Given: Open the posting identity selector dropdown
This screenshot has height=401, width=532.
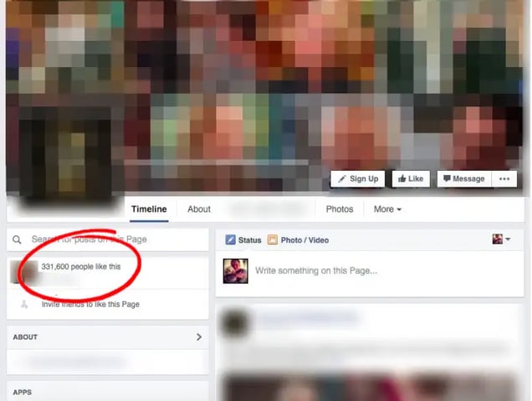Looking at the screenshot, I should pyautogui.click(x=501, y=239).
